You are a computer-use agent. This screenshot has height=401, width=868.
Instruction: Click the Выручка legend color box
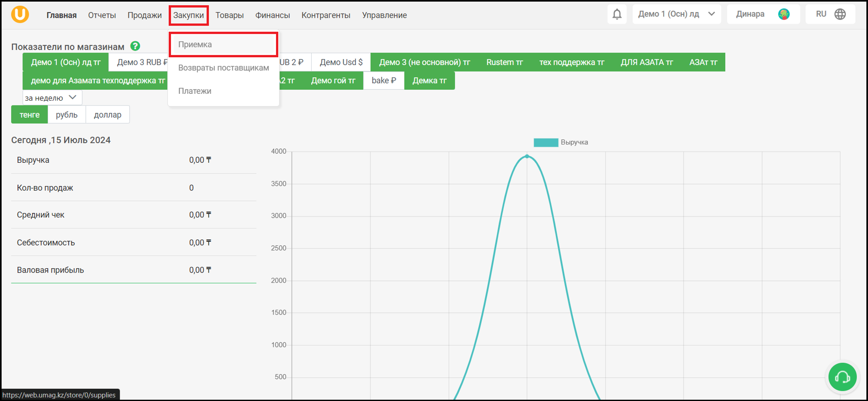546,142
